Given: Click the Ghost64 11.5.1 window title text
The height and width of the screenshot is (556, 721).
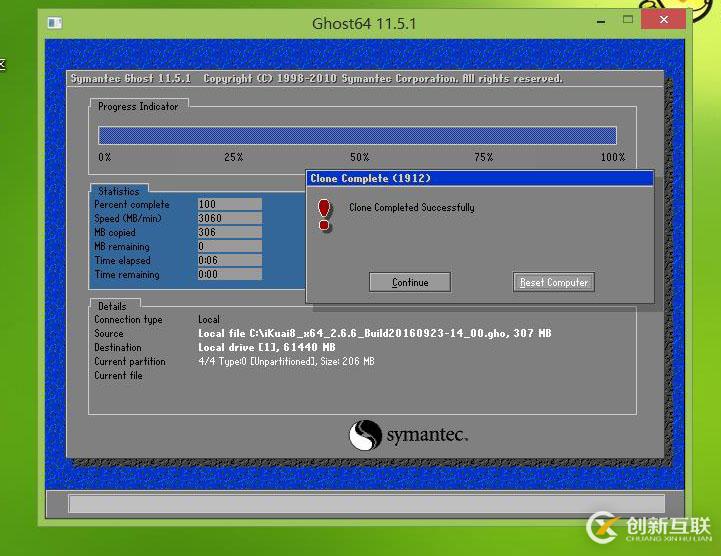Looking at the screenshot, I should (364, 23).
